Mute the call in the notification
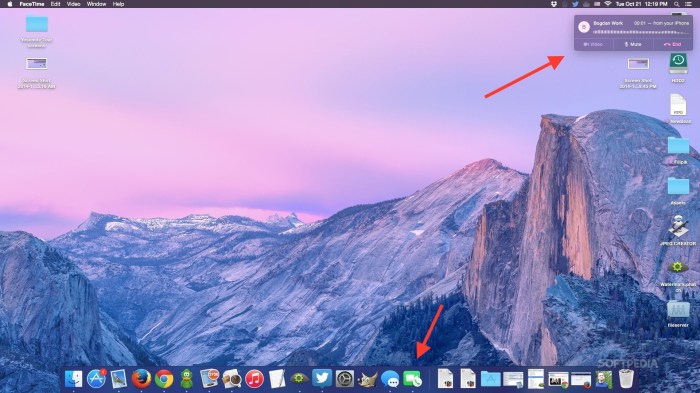This screenshot has height=393, width=700. [x=633, y=44]
